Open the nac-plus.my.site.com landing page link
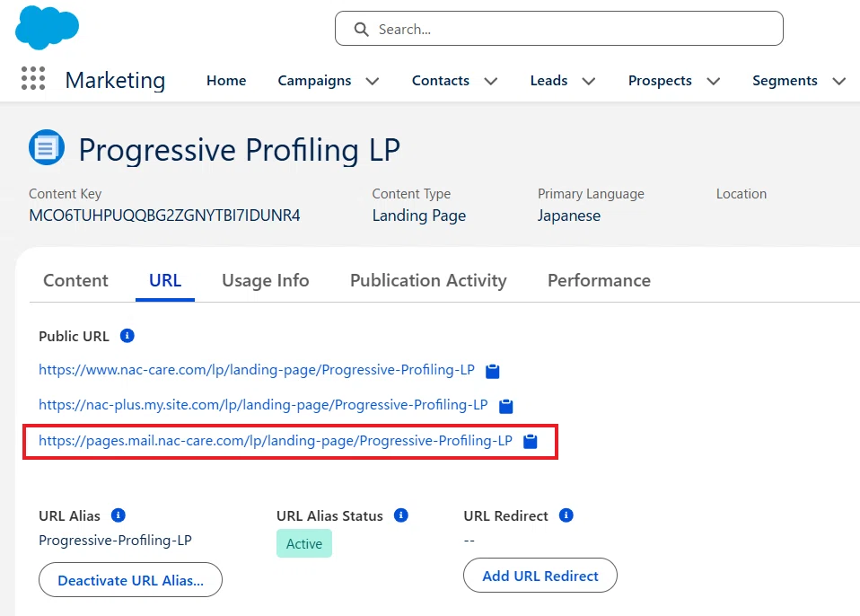Image resolution: width=860 pixels, height=616 pixels. click(x=263, y=405)
